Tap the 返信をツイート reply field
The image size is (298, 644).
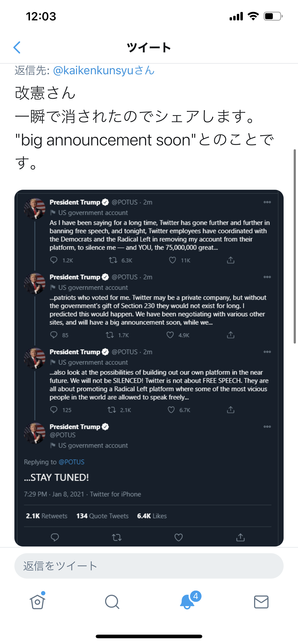[149, 566]
